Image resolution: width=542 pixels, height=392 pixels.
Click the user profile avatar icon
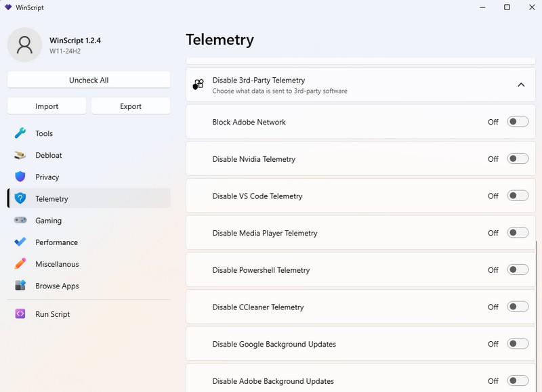24,45
